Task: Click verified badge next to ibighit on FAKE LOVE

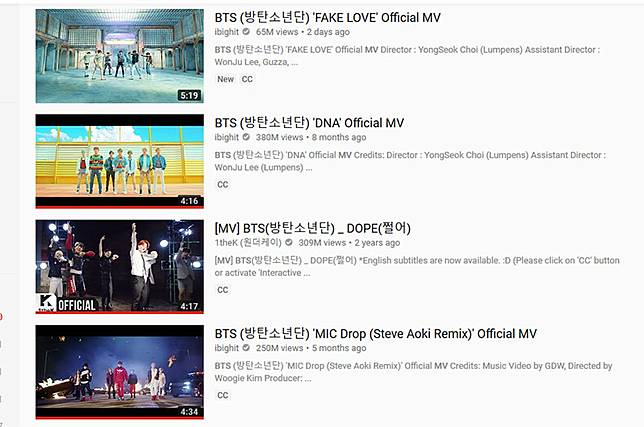Action: (x=246, y=32)
